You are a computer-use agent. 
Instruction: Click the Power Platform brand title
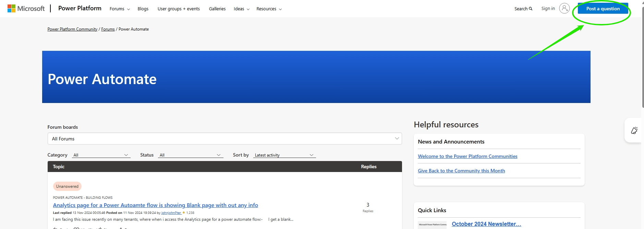pos(80,8)
